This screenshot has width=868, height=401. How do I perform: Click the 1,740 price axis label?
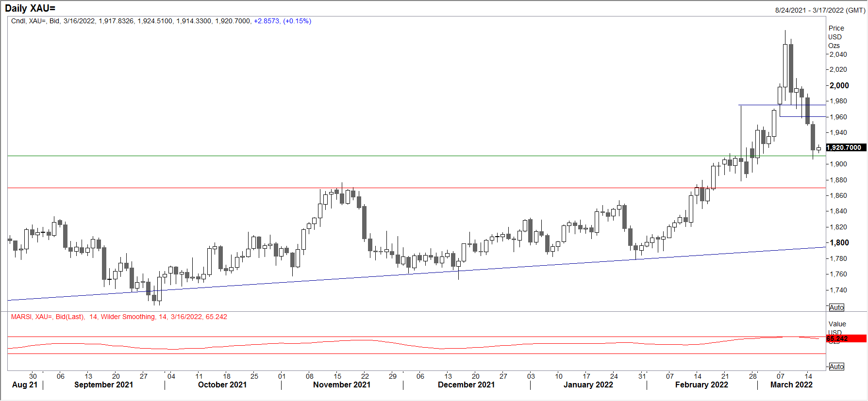coord(838,290)
